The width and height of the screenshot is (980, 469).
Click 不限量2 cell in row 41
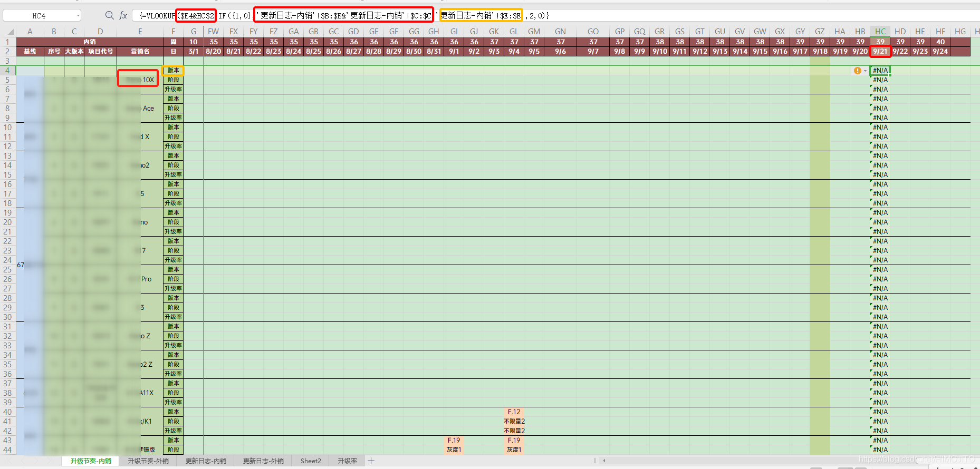point(514,422)
